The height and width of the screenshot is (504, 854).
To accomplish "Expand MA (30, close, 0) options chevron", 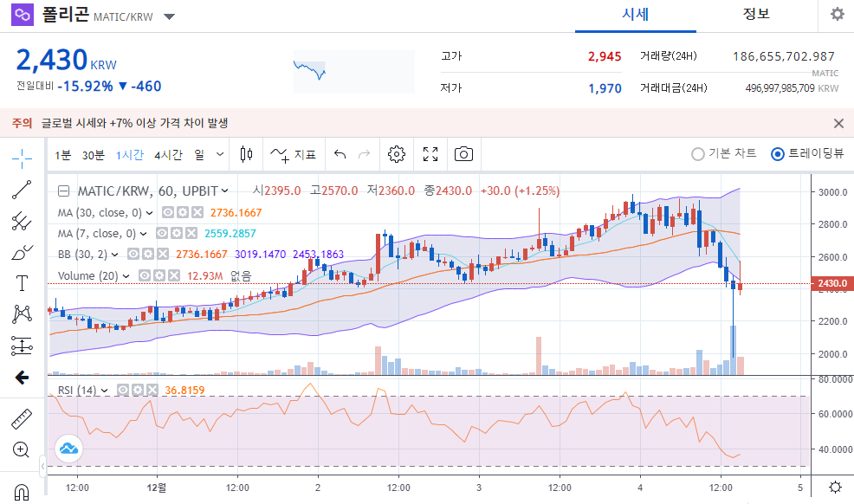I will (149, 213).
